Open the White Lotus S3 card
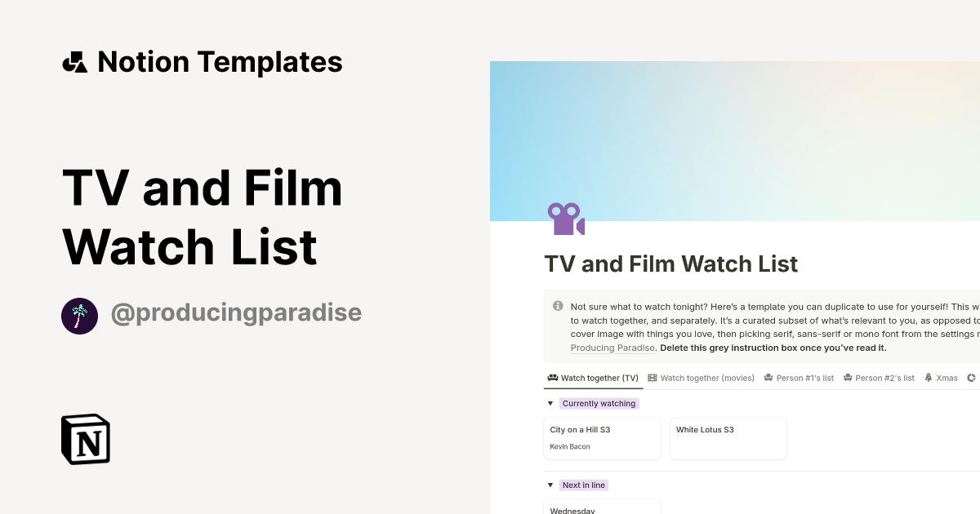 [x=728, y=438]
